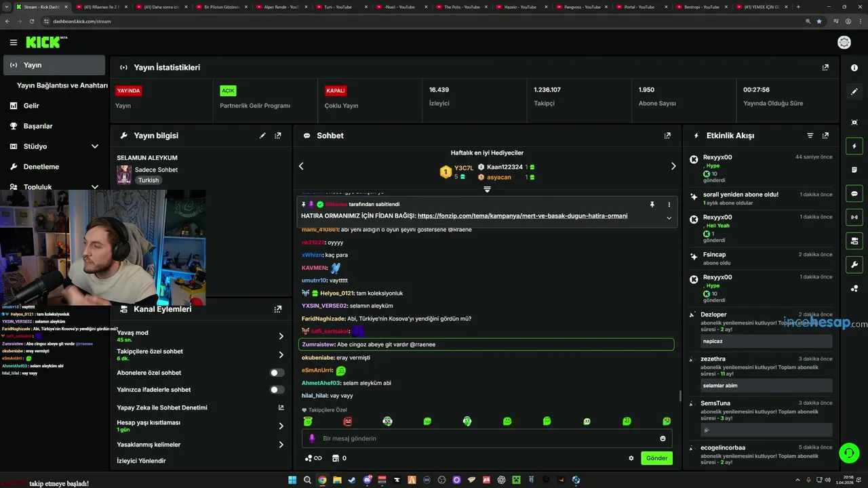Open the Etkinlik Akışı filter icon

[x=810, y=136]
